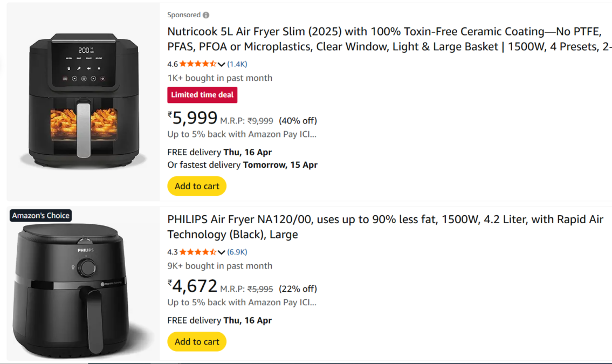612x364 pixels.
Task: Click the Amazon's Choice badge
Action: pyautogui.click(x=40, y=216)
